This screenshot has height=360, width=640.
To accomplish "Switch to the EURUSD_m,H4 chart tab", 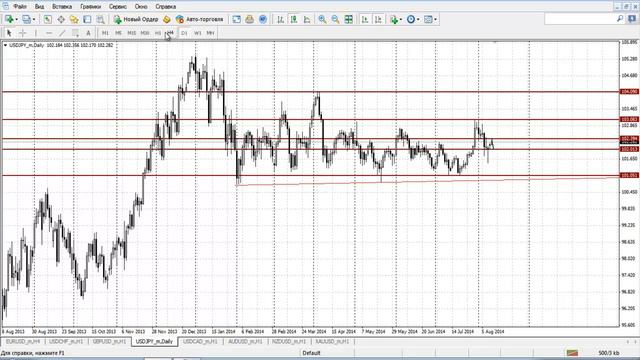I will (x=23, y=341).
